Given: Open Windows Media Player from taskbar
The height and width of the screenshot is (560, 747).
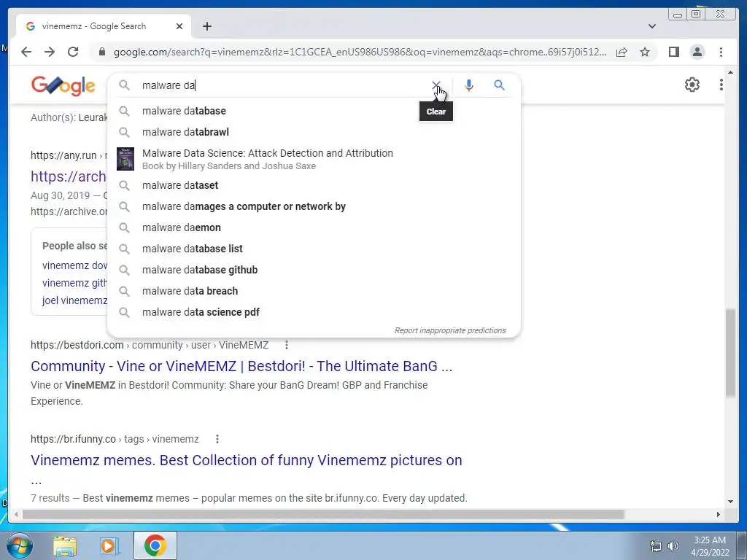Looking at the screenshot, I should pyautogui.click(x=109, y=546).
